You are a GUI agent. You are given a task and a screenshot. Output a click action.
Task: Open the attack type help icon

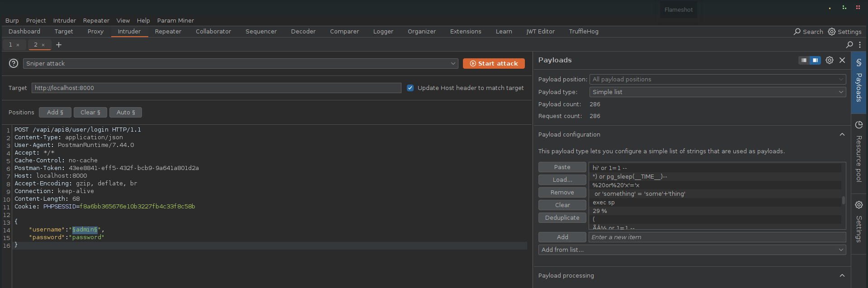point(14,64)
